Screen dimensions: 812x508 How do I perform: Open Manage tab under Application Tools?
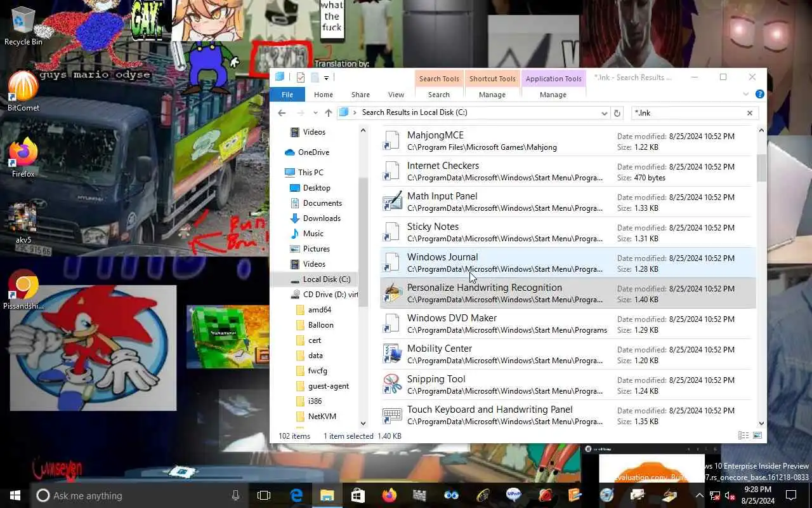pyautogui.click(x=553, y=95)
